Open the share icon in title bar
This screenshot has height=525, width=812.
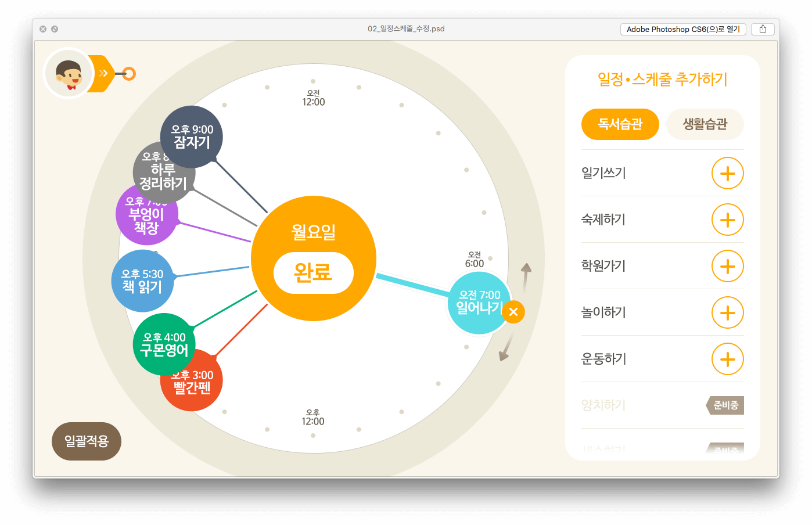(x=763, y=29)
